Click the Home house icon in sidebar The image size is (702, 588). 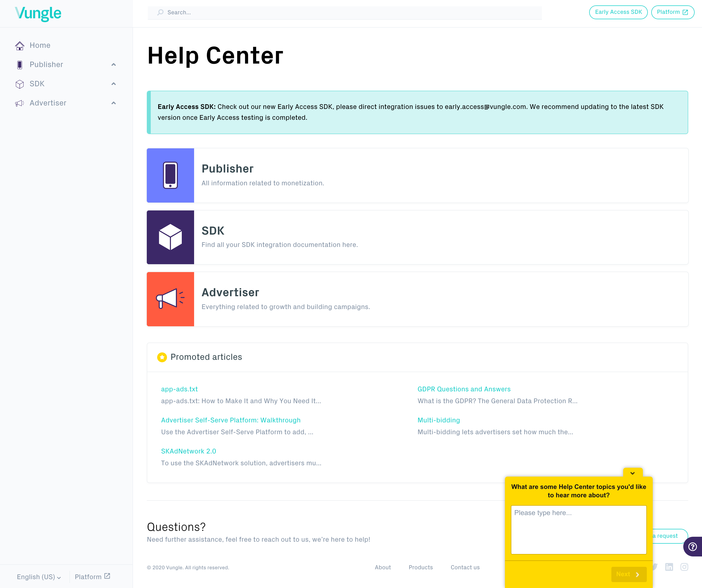click(x=20, y=46)
